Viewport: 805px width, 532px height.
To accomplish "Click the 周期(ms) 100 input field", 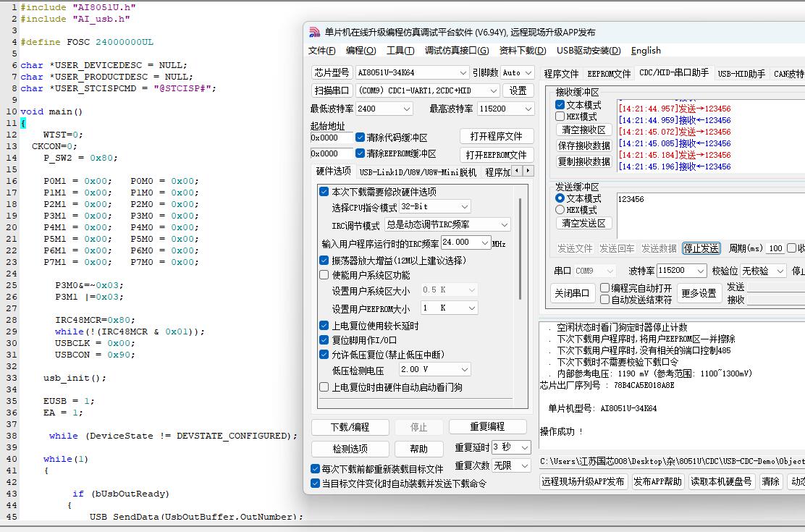I will [775, 248].
